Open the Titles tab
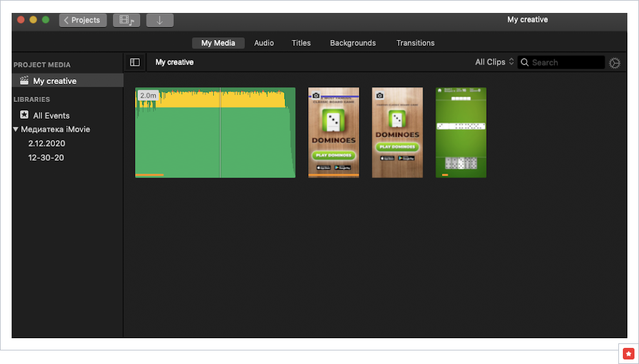This screenshot has width=639, height=364. click(x=301, y=43)
